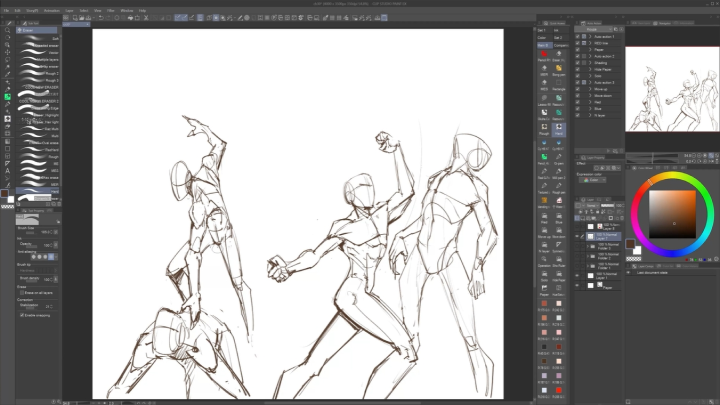Select the highlighted green Eraser tool icon
Screen dimensions: 720x405
coord(7,96)
